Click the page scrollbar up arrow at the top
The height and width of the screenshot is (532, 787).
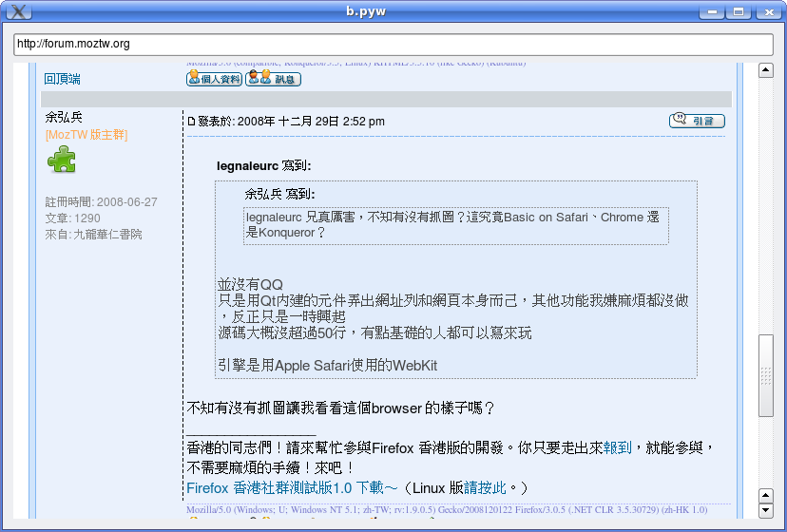[x=765, y=69]
